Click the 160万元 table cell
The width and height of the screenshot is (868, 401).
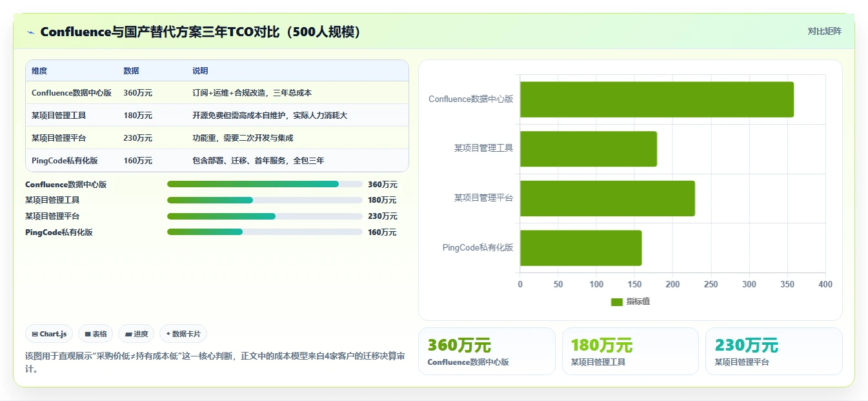coord(137,161)
